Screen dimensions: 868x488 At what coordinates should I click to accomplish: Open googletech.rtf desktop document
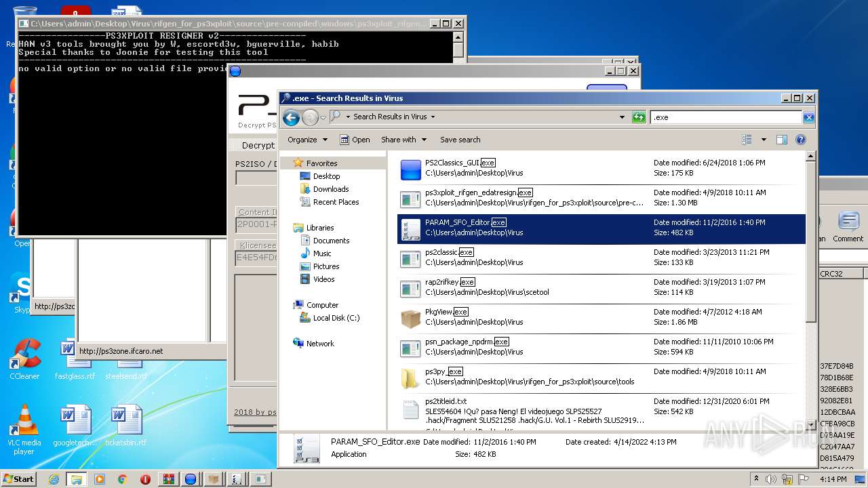(75, 426)
